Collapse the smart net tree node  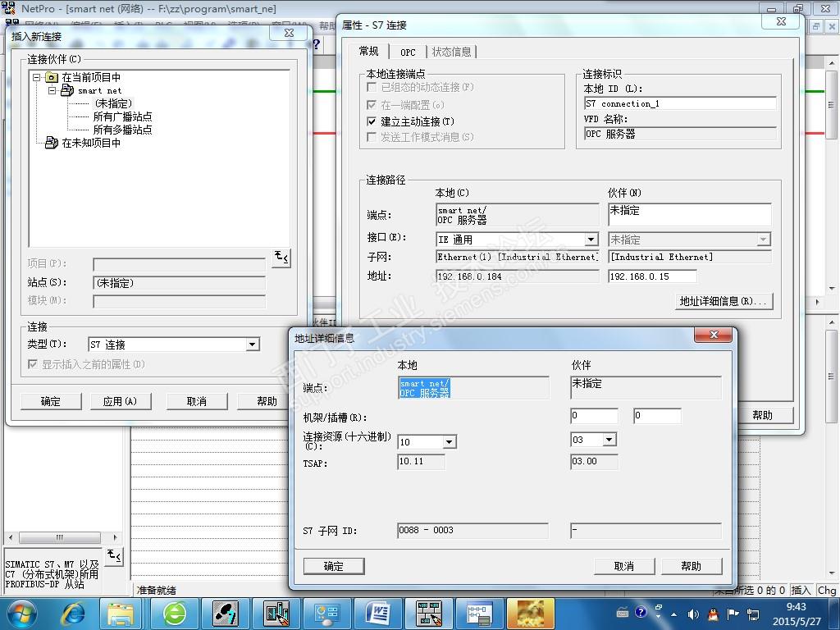pyautogui.click(x=52, y=90)
